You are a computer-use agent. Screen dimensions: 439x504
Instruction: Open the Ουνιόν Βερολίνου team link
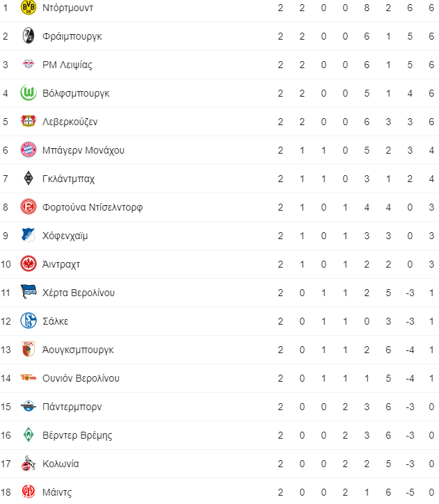tap(81, 378)
